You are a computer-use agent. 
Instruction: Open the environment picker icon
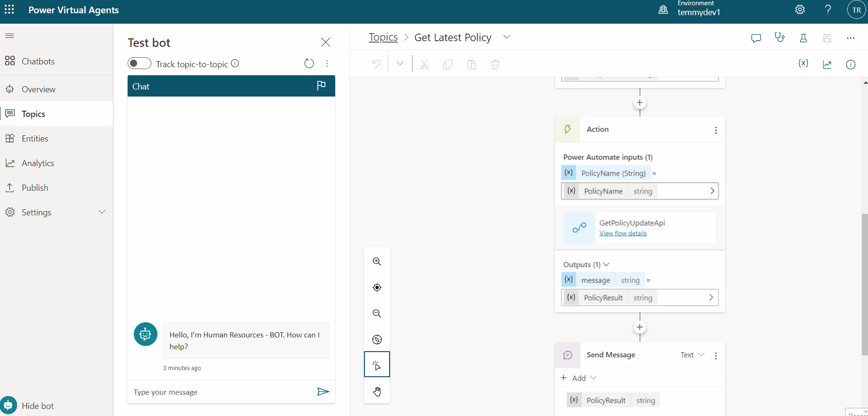pos(663,10)
